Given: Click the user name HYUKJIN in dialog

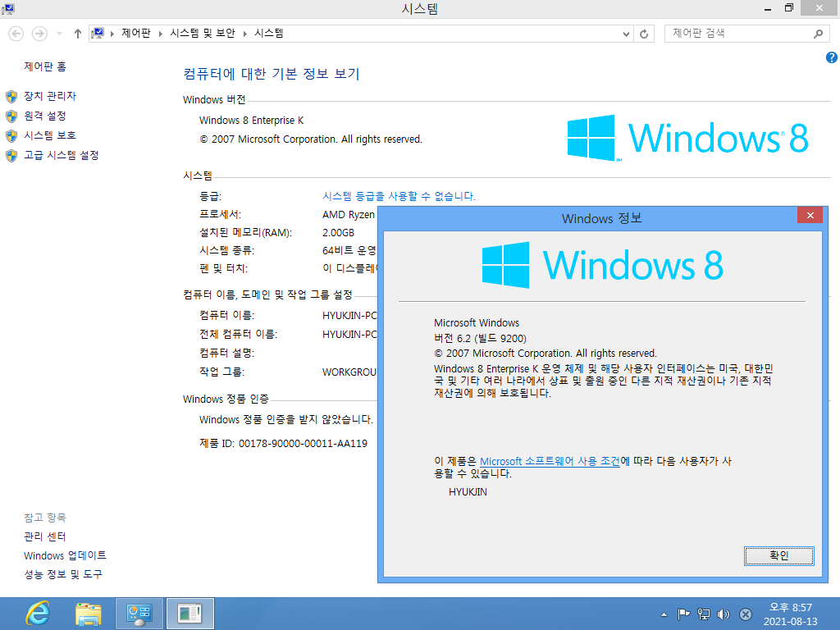Looking at the screenshot, I should coord(468,492).
